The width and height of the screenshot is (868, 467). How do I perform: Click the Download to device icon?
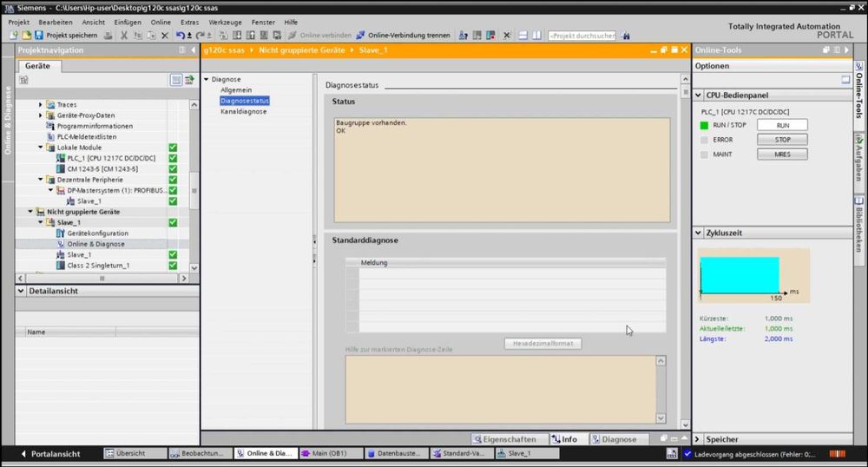tap(237, 36)
